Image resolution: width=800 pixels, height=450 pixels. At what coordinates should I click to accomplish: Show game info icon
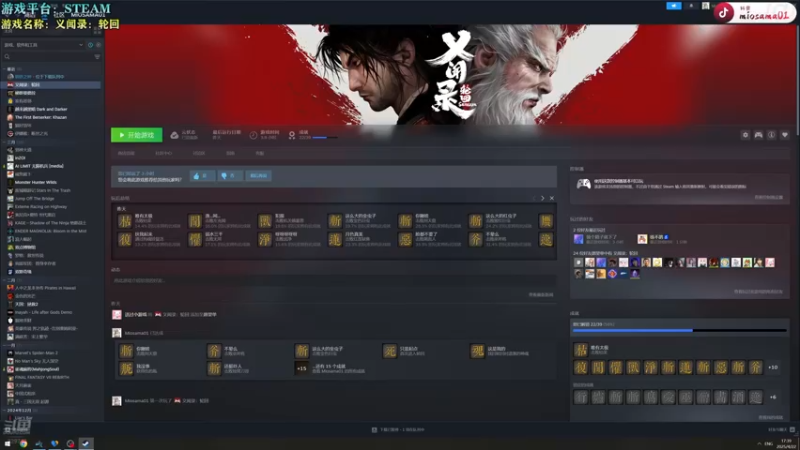coord(771,135)
